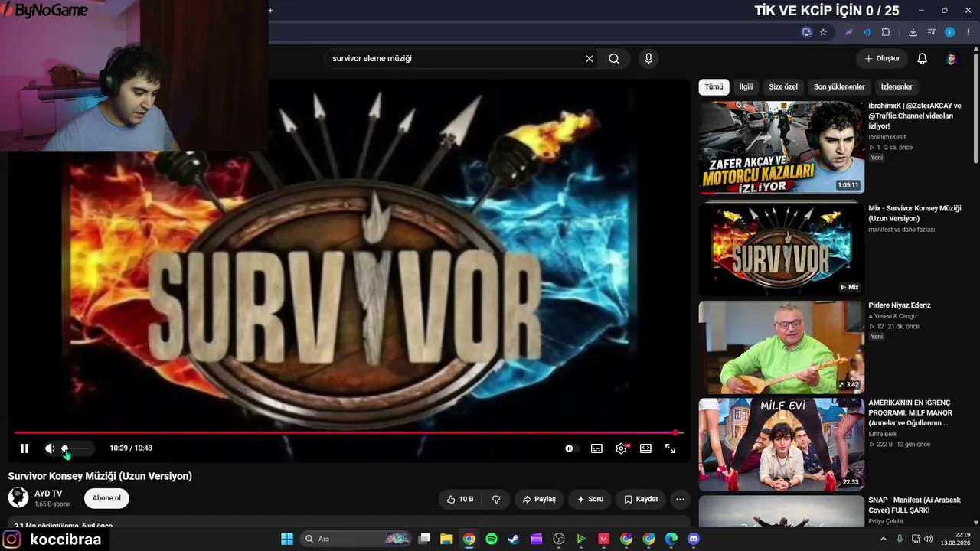Open Microsoft Edge from taskbar
The image size is (980, 551).
tap(671, 539)
